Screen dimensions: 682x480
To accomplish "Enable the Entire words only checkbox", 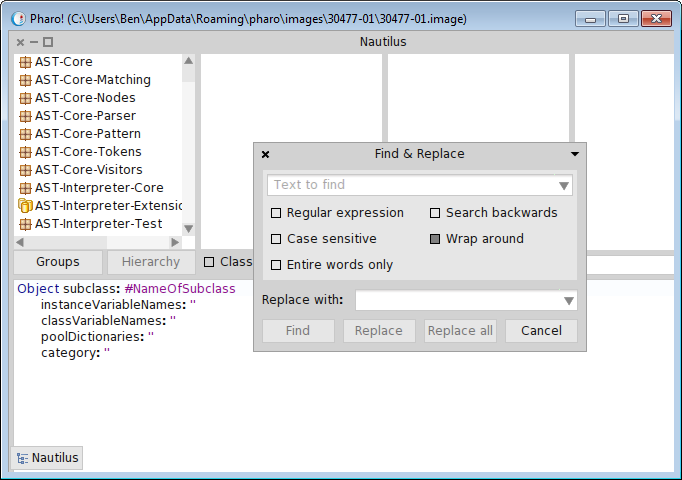I will point(276,265).
